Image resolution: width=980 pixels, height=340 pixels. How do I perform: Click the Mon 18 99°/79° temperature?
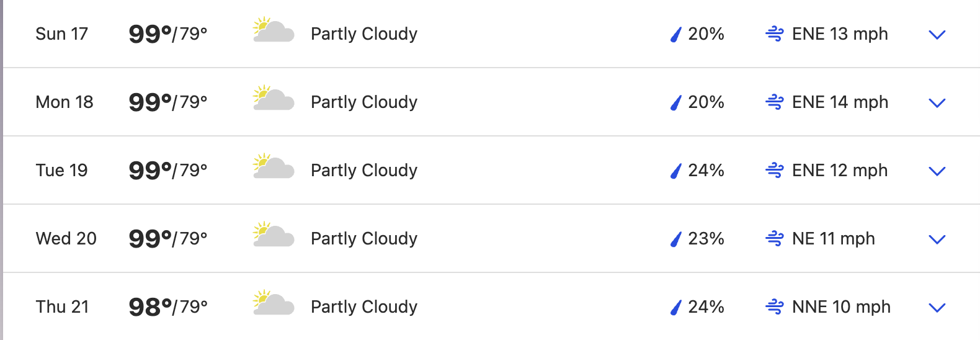[168, 102]
